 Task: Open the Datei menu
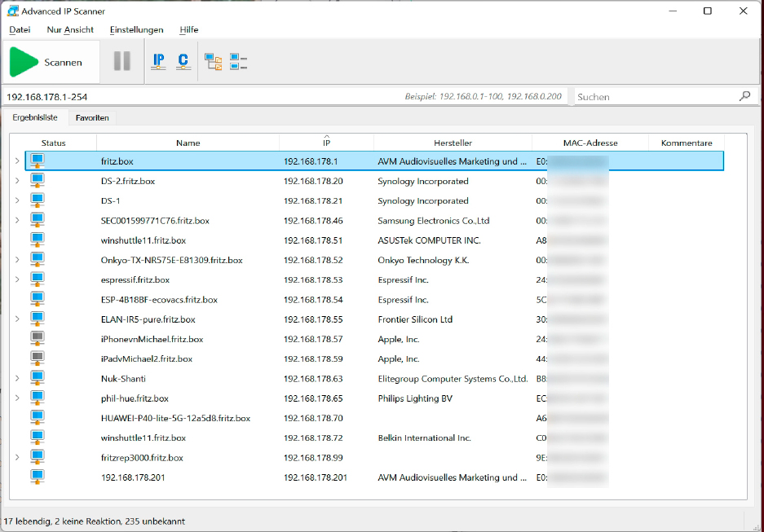(20, 29)
